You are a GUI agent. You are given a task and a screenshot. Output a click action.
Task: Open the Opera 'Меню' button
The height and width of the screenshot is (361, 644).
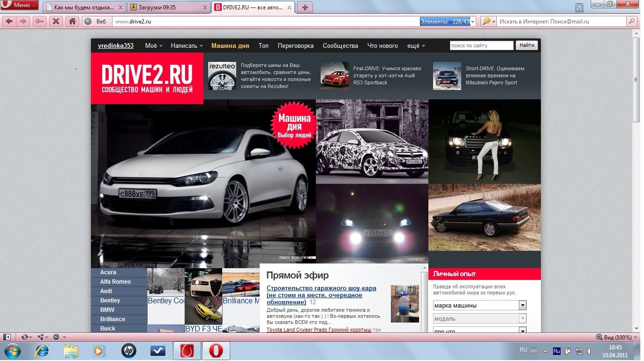click(20, 5)
